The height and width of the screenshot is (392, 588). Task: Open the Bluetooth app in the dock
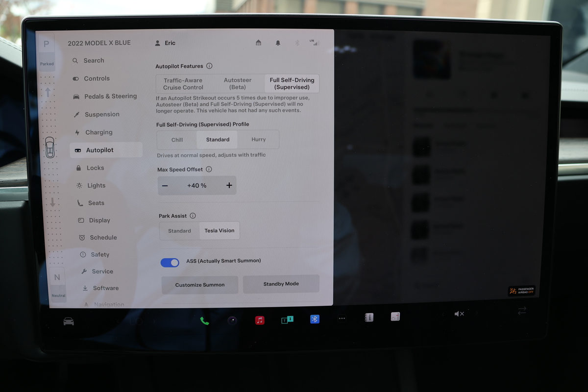(315, 319)
